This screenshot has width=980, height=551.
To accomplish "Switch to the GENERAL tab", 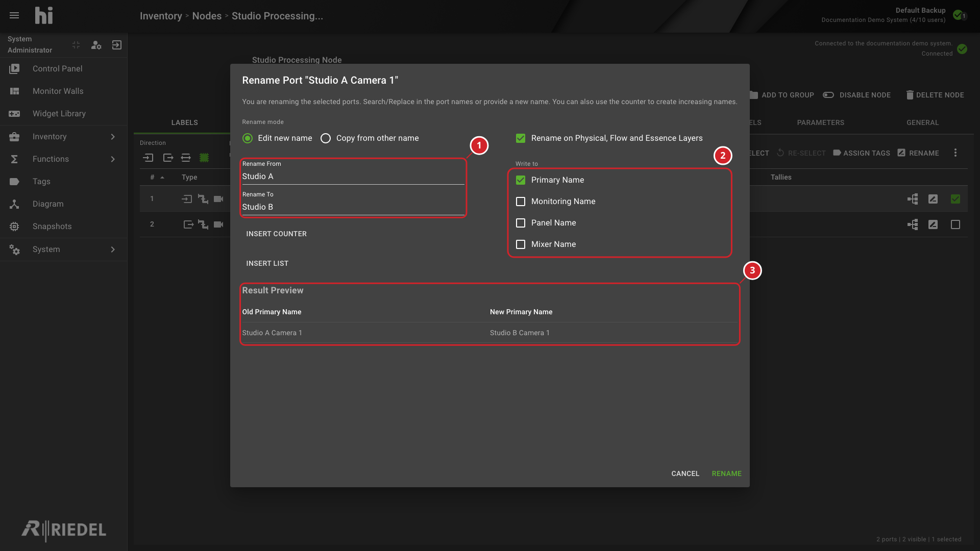I will 922,122.
